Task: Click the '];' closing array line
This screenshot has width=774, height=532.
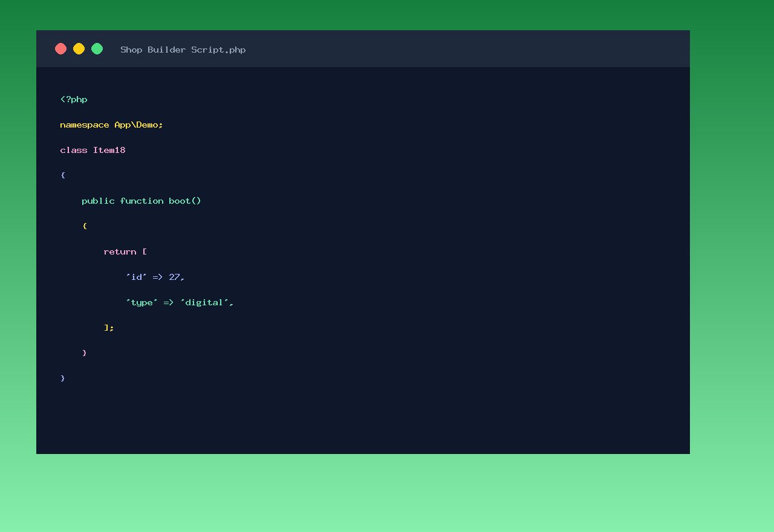Action: [109, 328]
